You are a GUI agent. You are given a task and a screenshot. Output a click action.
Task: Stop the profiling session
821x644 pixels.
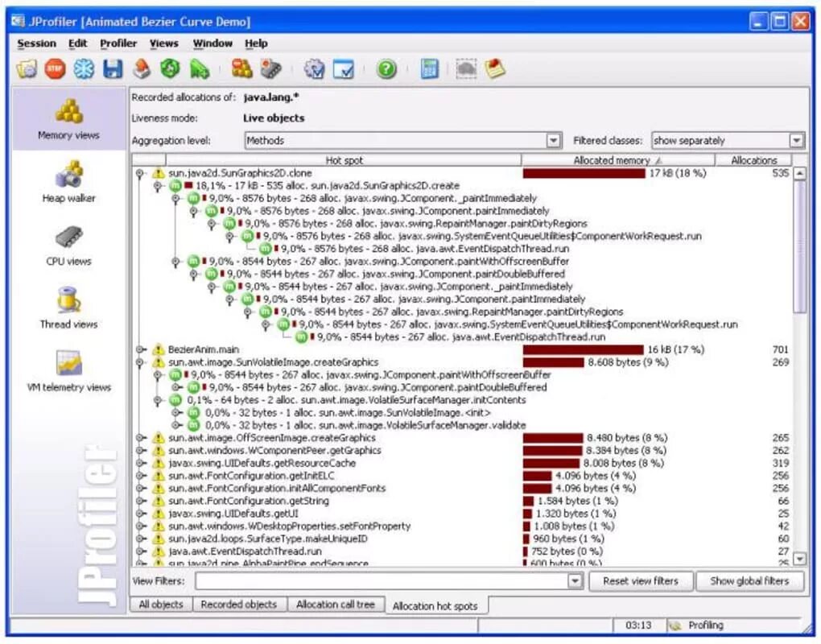tap(54, 69)
